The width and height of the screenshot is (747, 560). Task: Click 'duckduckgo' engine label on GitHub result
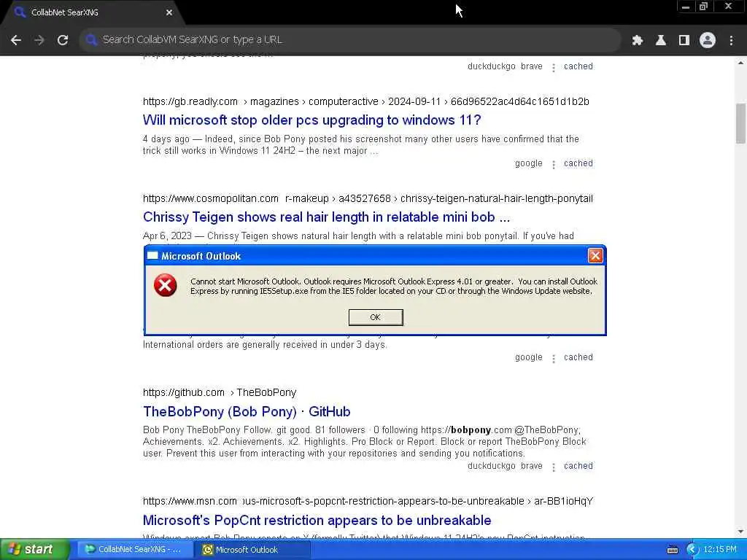(x=491, y=466)
